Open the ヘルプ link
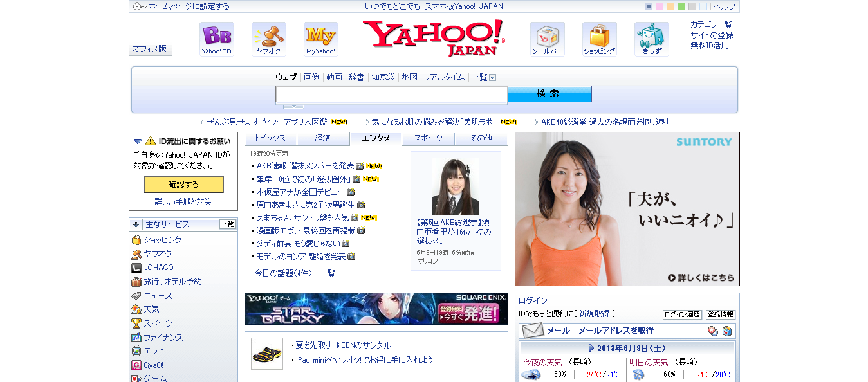Viewport: 868px width, 382px height. click(x=725, y=6)
